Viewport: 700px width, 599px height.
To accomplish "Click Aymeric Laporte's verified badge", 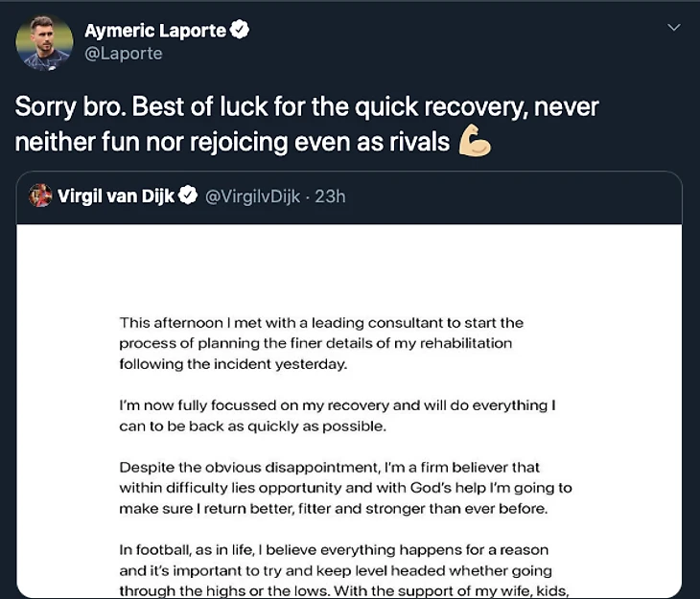I will [x=240, y=30].
